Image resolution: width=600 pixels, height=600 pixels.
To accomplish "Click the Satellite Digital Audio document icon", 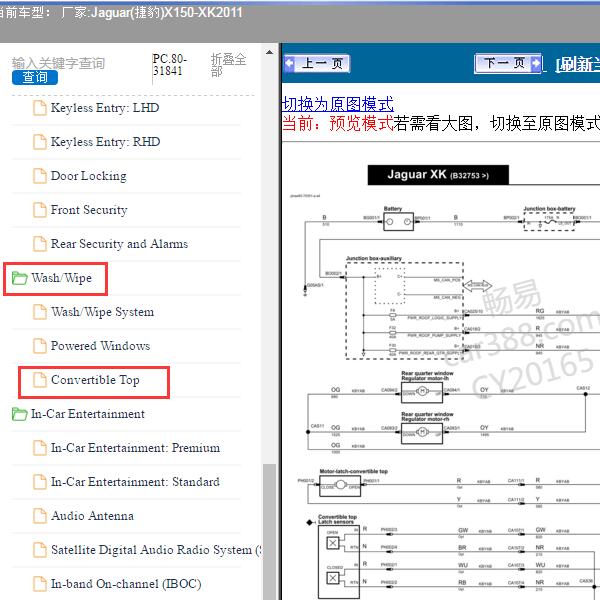I will pyautogui.click(x=40, y=550).
